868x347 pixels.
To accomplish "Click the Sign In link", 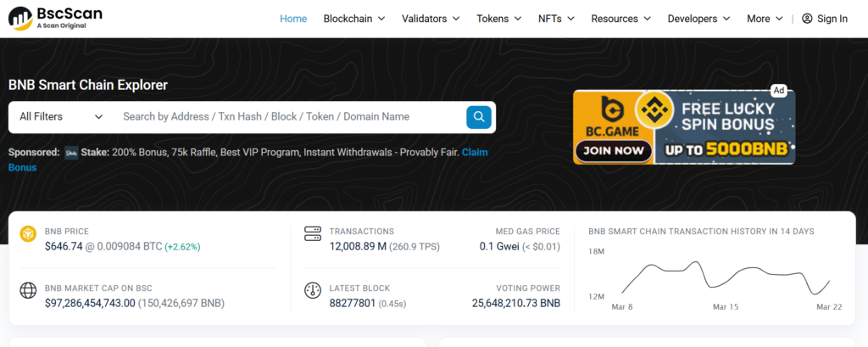I will tap(825, 19).
